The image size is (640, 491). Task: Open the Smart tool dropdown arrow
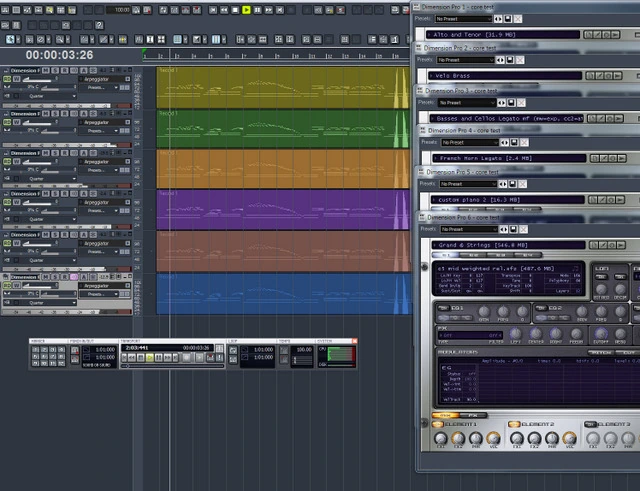(x=18, y=39)
